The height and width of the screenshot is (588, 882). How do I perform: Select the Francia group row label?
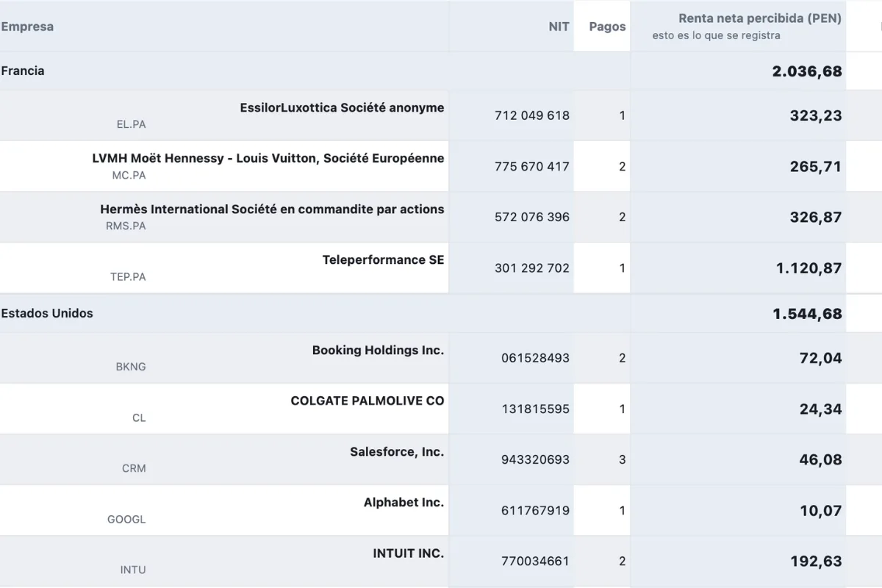pos(23,71)
